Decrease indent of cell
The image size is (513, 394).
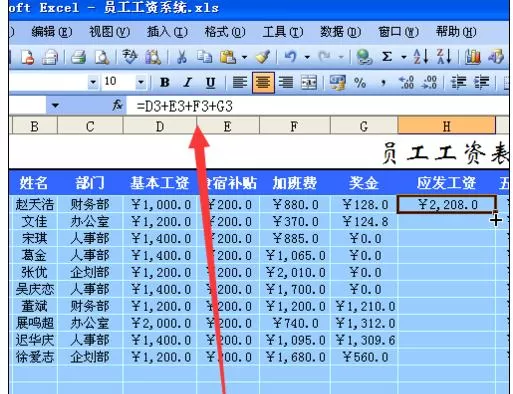[x=458, y=82]
